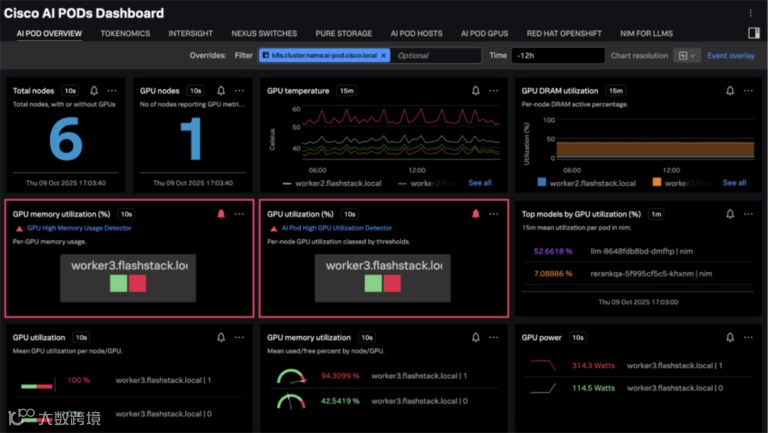Click bell icon on GPU DRAM utilization panel
Image resolution: width=768 pixels, height=433 pixels.
tap(730, 91)
